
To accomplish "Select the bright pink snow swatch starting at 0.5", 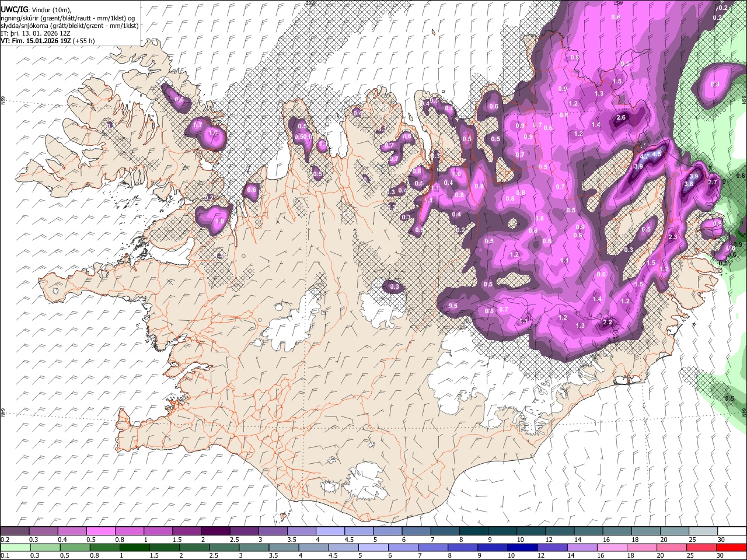I will coord(101,531).
